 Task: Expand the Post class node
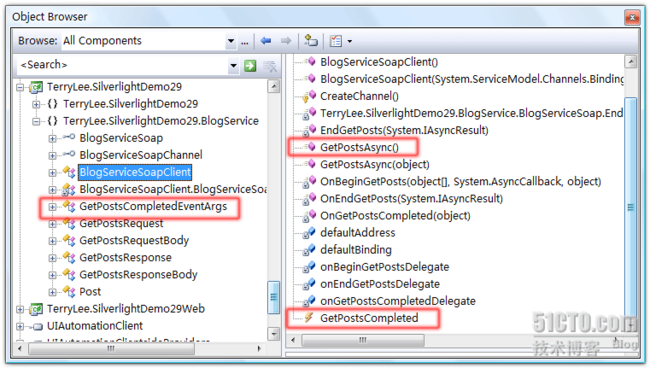(52, 292)
